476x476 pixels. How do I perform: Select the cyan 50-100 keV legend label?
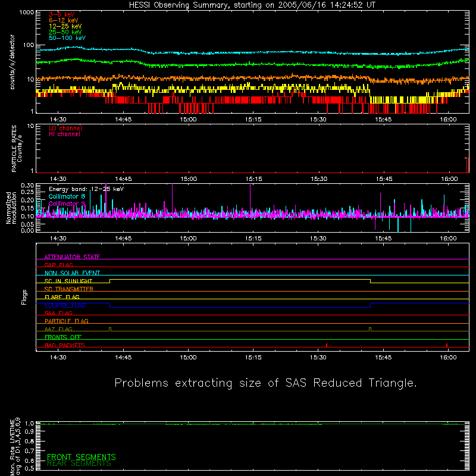pos(67,38)
